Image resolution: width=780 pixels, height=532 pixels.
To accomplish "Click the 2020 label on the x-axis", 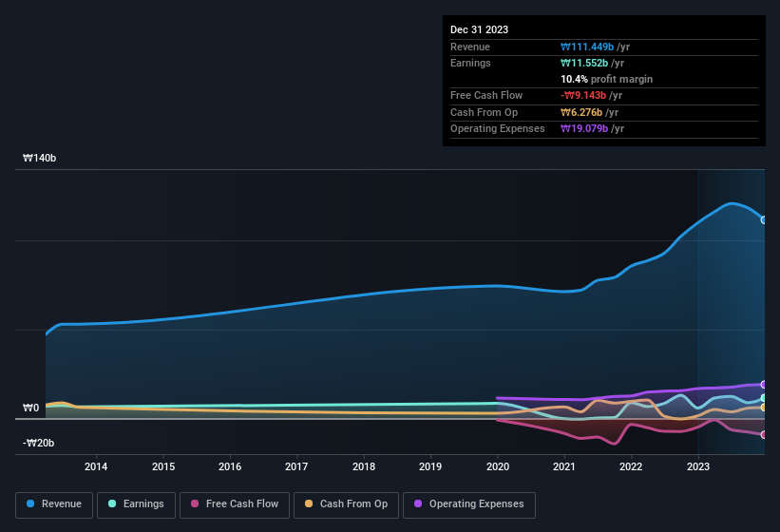I will point(497,466).
